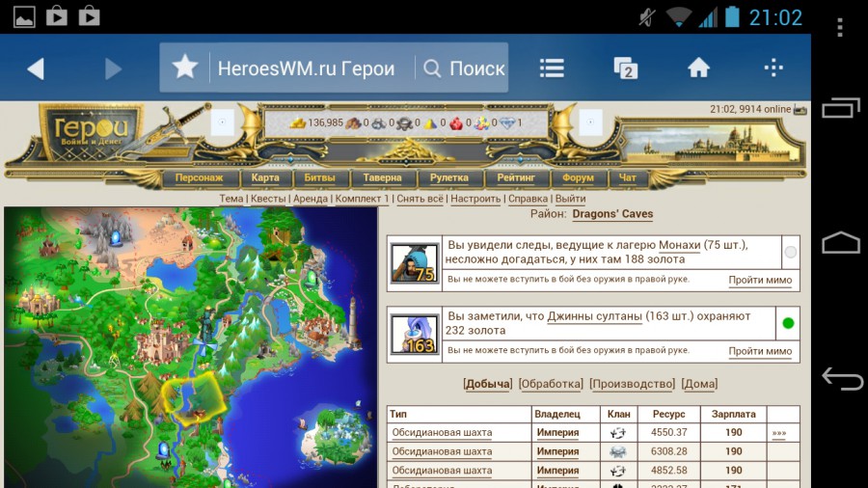Tap the Android home button
The image size is (868, 488).
pyautogui.click(x=841, y=242)
